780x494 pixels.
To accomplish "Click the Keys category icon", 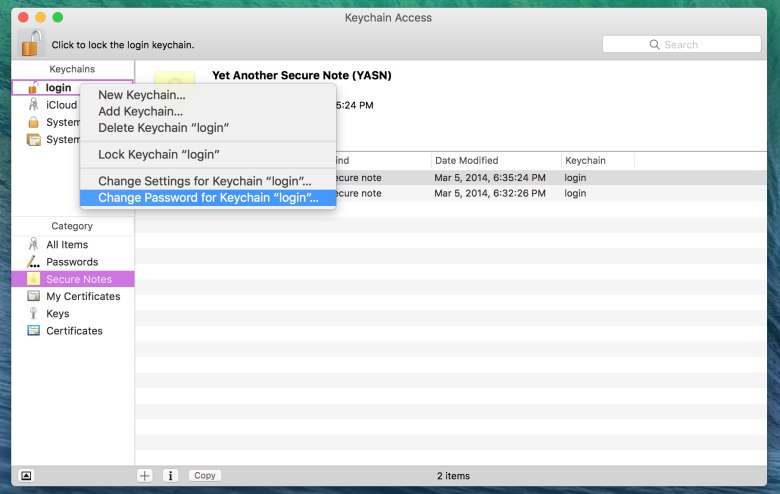I will (x=34, y=314).
